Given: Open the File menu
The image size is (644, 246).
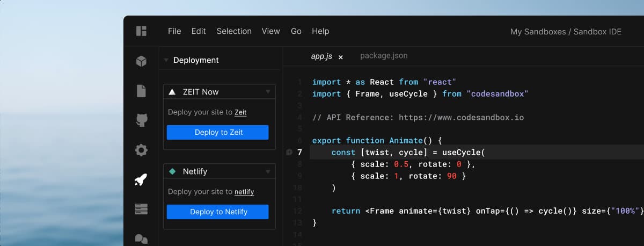Looking at the screenshot, I should pos(174,31).
